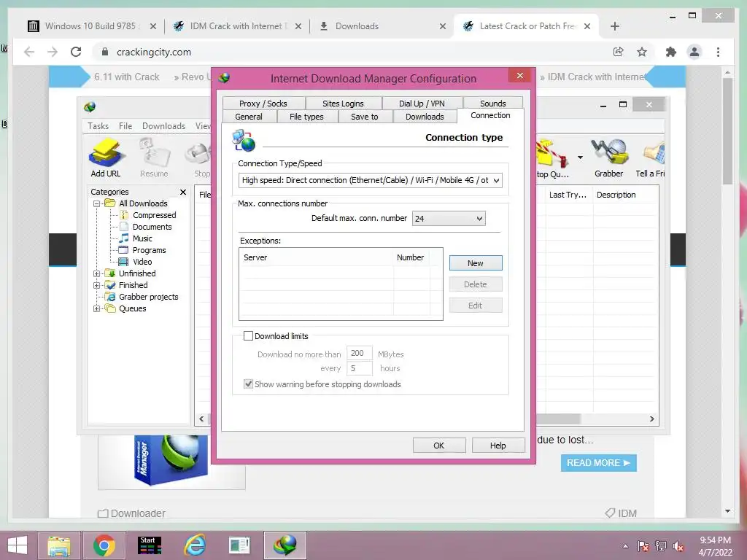
Task: Click the crackingcity.com address bar
Action: [352, 52]
